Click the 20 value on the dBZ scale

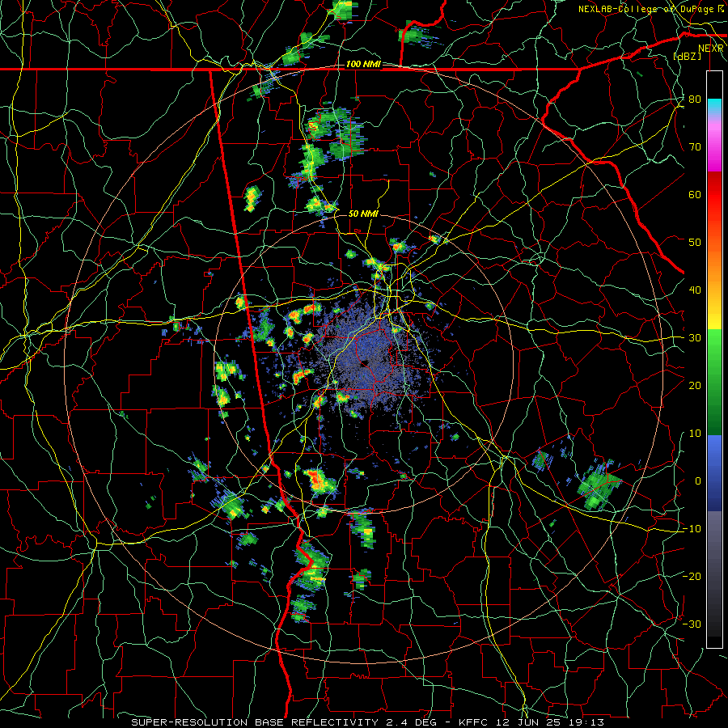coord(695,385)
